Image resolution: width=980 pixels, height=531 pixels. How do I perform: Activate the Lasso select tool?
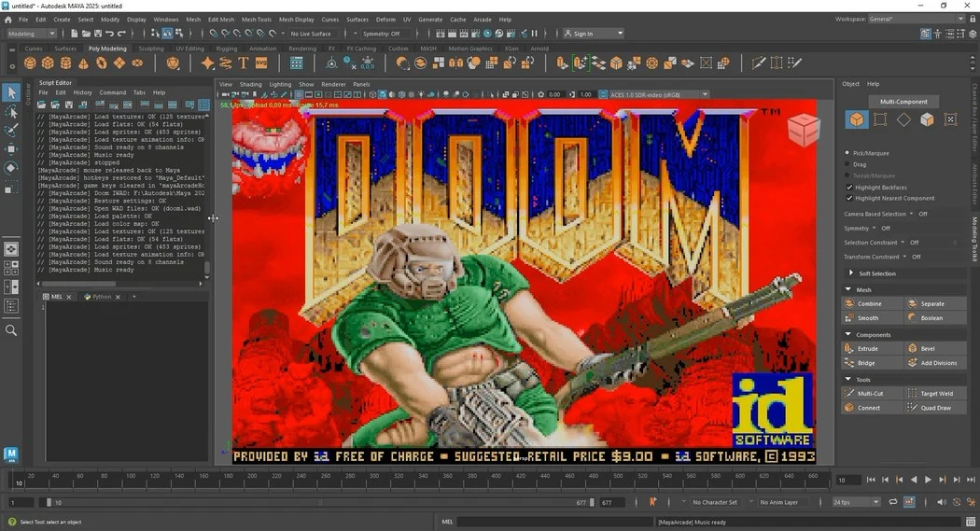coord(11,112)
